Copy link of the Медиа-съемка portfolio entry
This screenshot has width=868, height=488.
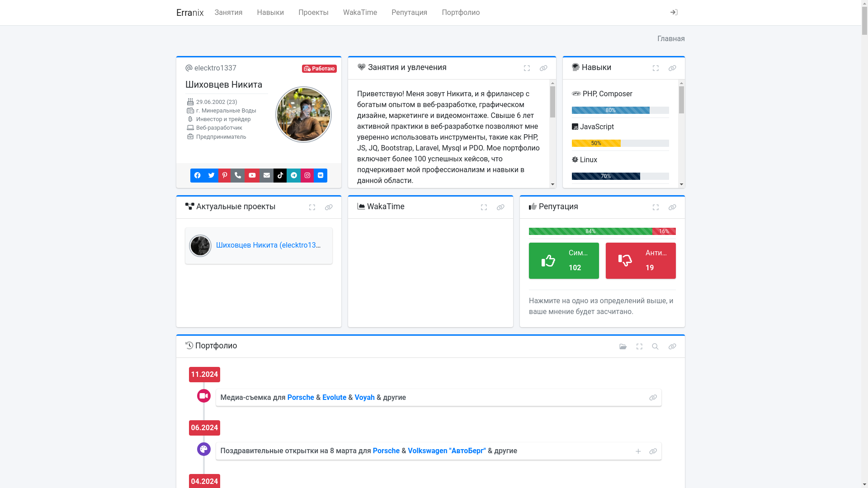coord(653,398)
